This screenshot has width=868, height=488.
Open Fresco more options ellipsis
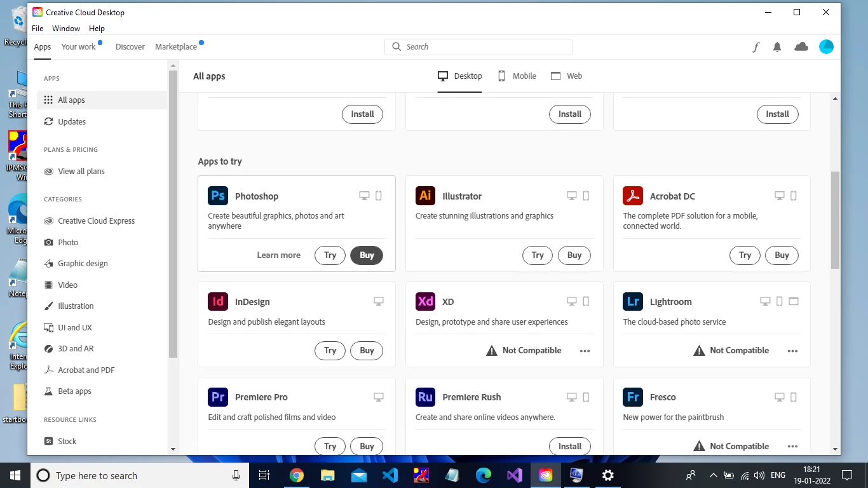pyautogui.click(x=792, y=446)
